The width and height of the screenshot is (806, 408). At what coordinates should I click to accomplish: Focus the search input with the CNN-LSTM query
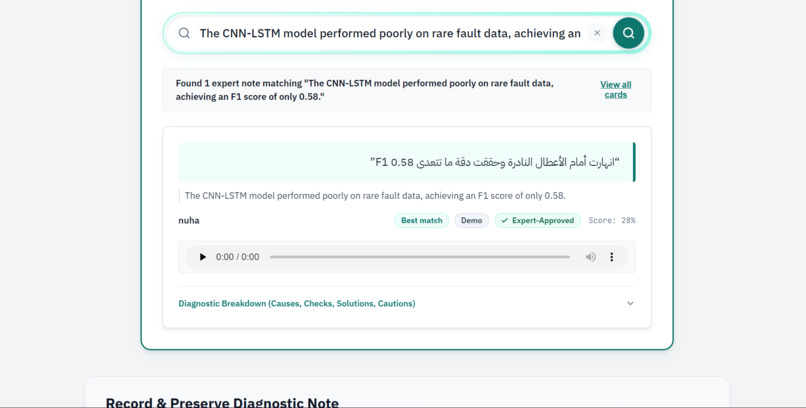click(x=390, y=33)
